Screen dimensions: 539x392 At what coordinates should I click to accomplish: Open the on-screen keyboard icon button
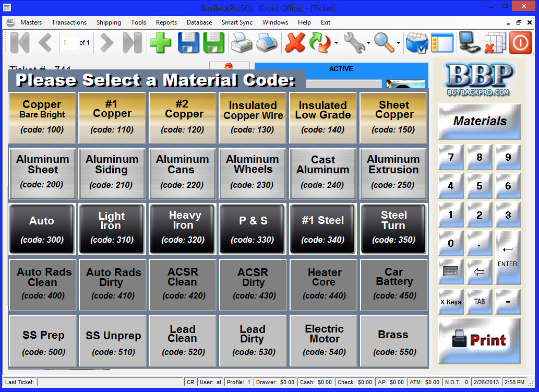point(450,271)
